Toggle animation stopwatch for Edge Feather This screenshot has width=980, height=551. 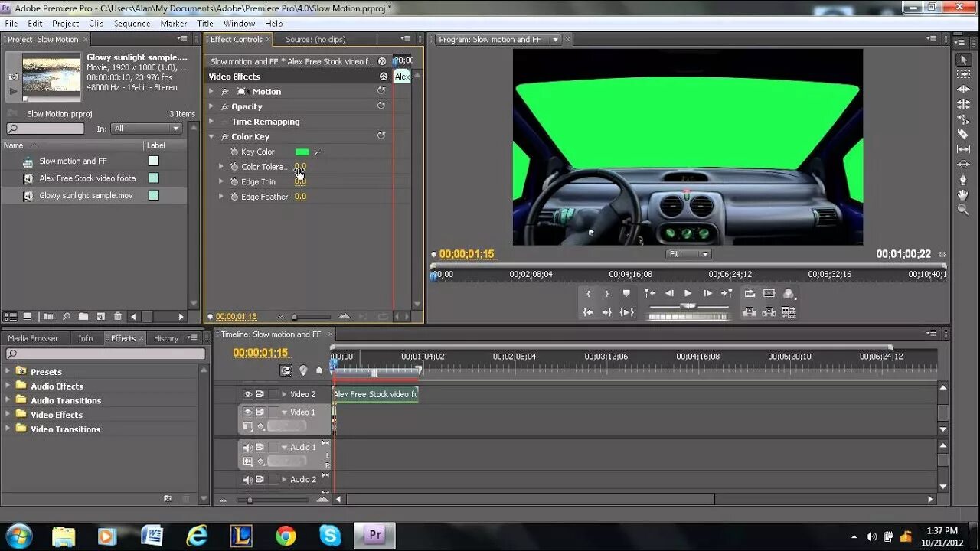(x=234, y=197)
